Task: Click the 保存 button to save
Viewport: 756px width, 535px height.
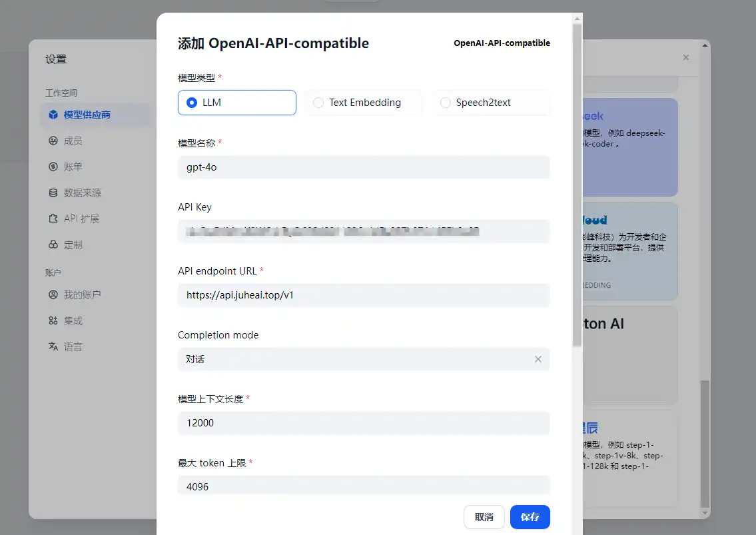Action: coord(530,517)
